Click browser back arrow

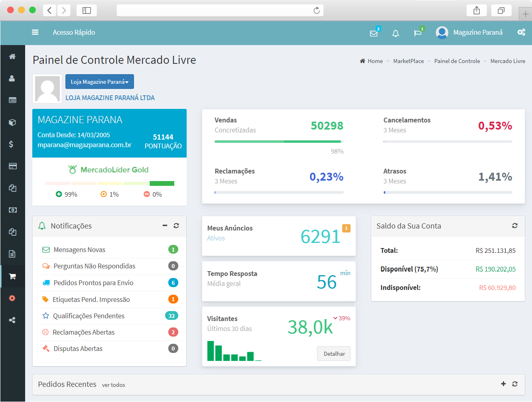click(x=49, y=10)
